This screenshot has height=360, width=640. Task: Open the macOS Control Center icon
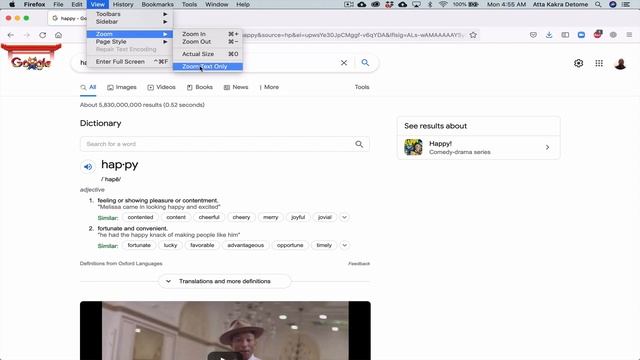pos(626,4)
